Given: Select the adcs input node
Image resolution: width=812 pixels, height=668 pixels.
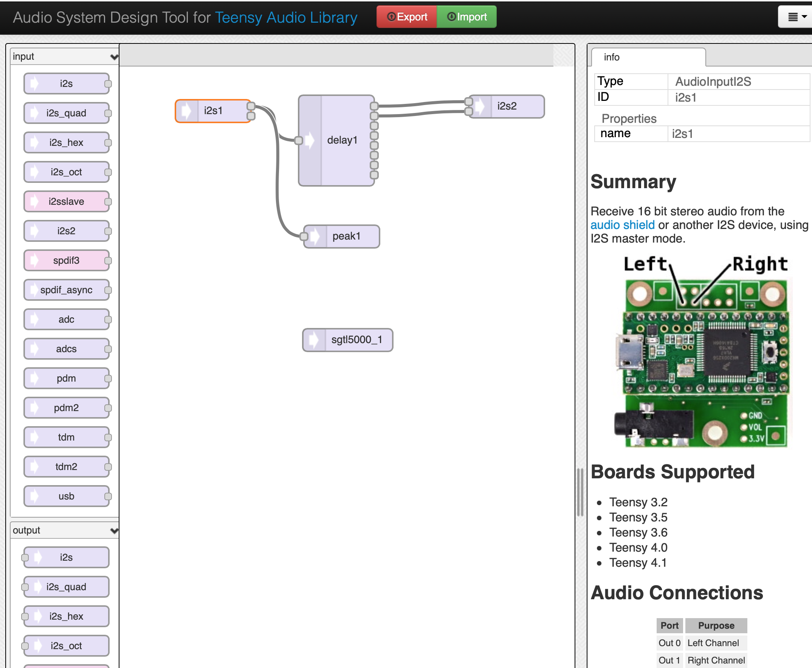Looking at the screenshot, I should [67, 349].
